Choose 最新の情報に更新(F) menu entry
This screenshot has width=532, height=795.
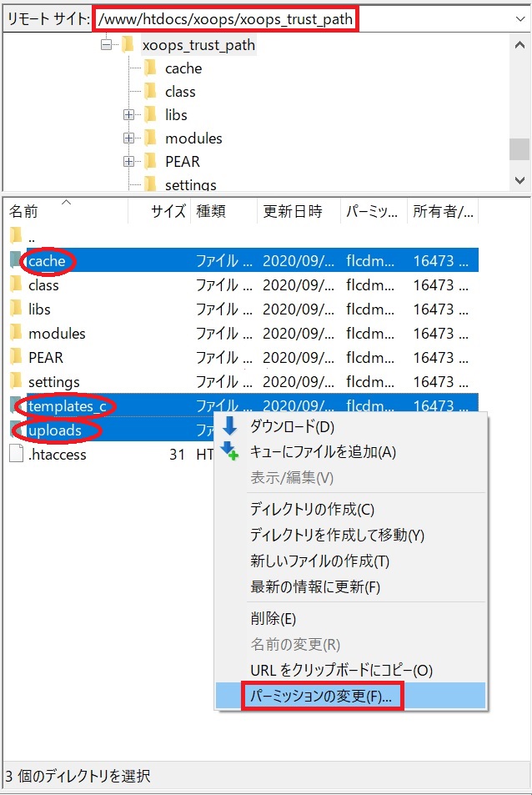click(350, 586)
